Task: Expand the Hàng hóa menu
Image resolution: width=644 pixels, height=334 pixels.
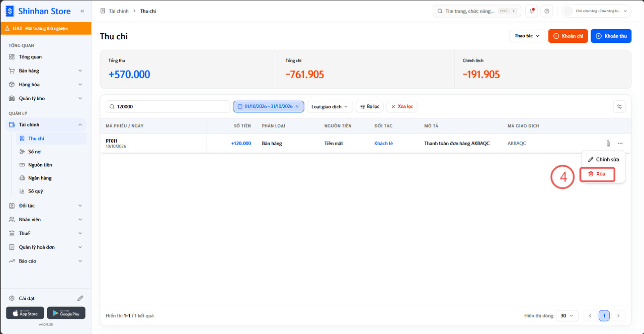Action: pos(46,85)
